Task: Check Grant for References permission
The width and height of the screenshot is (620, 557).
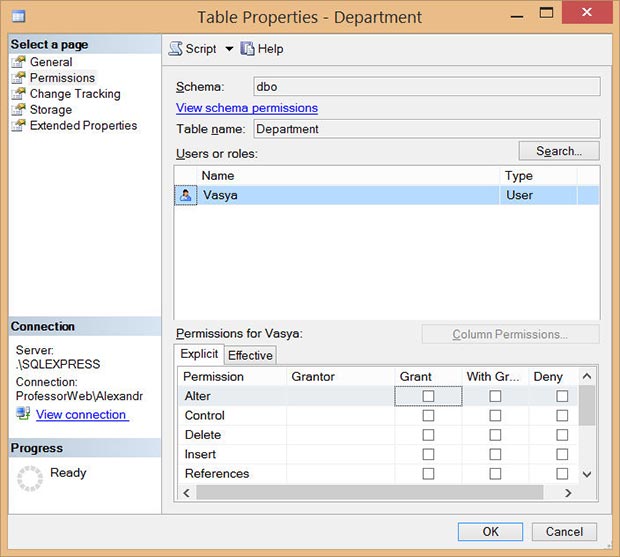Action: click(428, 474)
